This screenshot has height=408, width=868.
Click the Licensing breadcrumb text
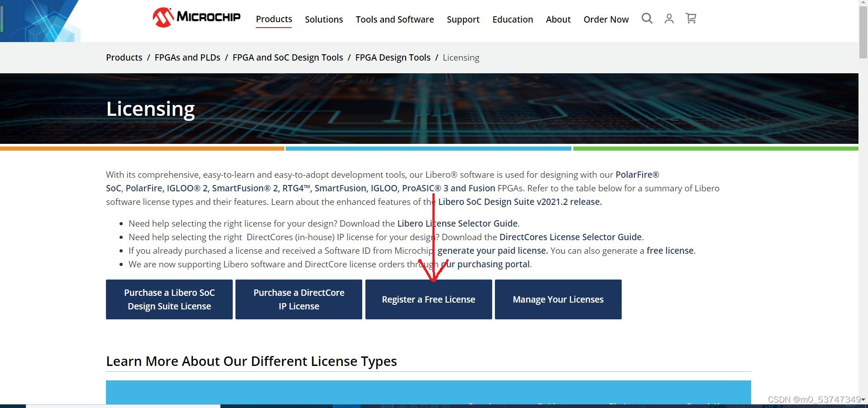461,57
